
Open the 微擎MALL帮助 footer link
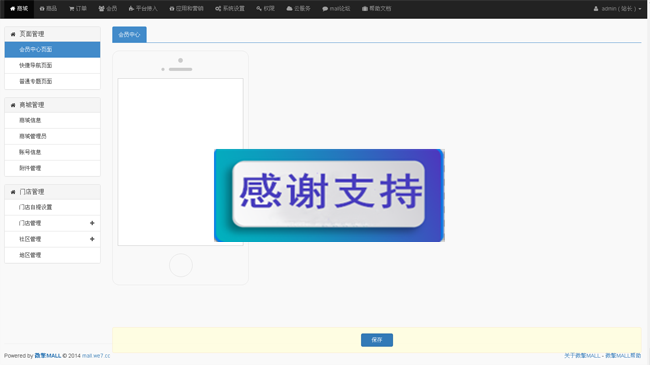click(623, 355)
